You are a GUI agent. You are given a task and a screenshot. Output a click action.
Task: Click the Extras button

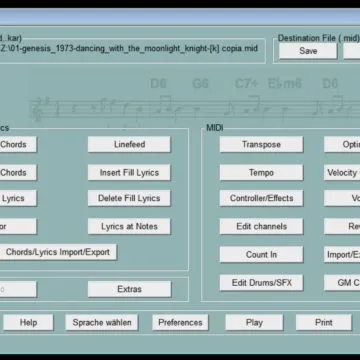pyautogui.click(x=129, y=289)
